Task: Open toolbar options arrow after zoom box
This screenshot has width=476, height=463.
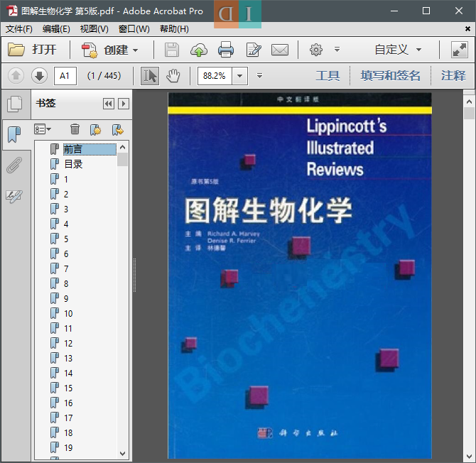Action: [x=259, y=75]
